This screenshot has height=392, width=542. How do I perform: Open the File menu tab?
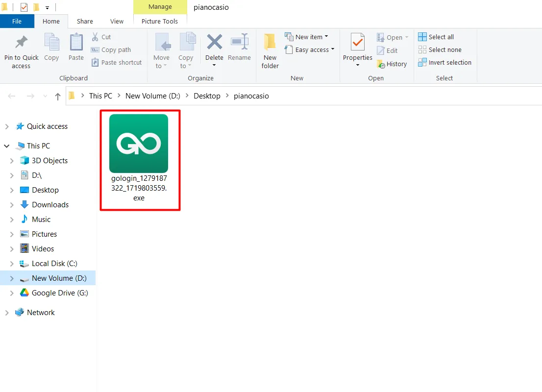(x=17, y=22)
